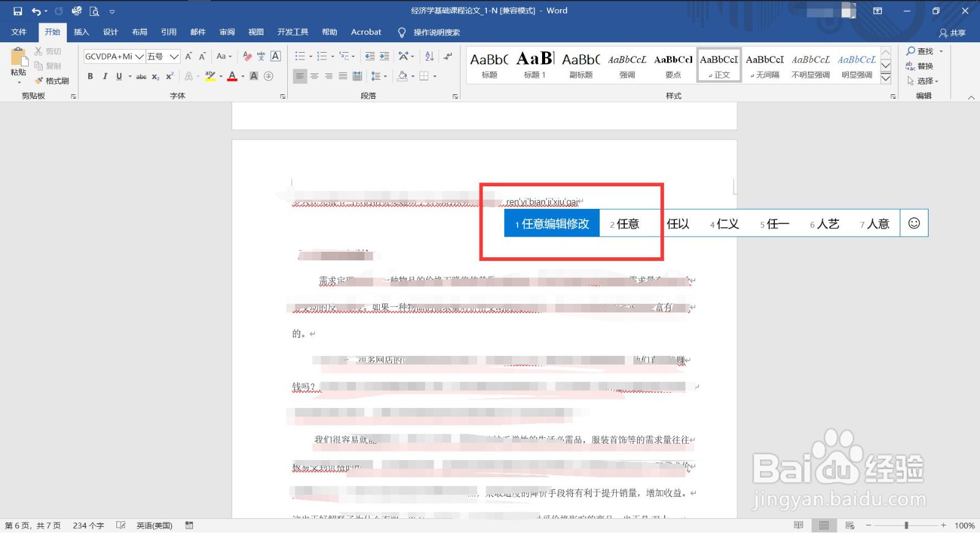Open the Acrobat tab

click(x=366, y=32)
